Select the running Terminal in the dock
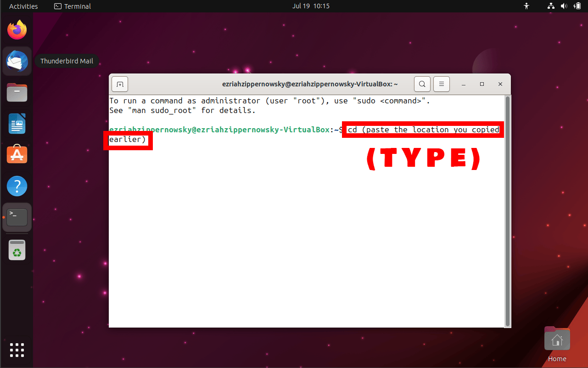The width and height of the screenshot is (588, 368). [x=17, y=217]
